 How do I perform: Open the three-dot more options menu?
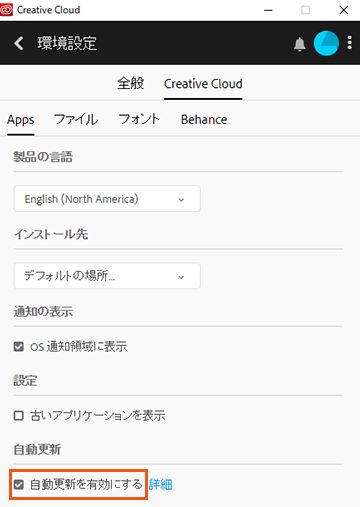(349, 43)
